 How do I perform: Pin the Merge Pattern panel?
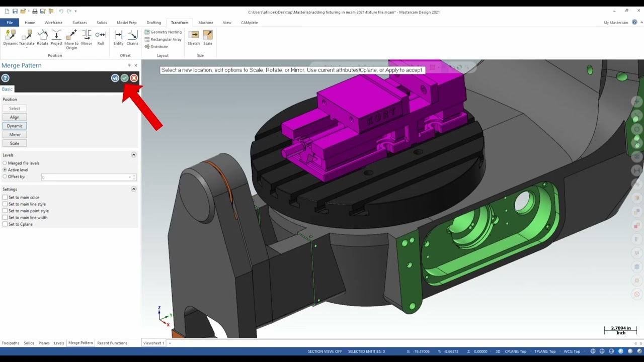(129, 65)
